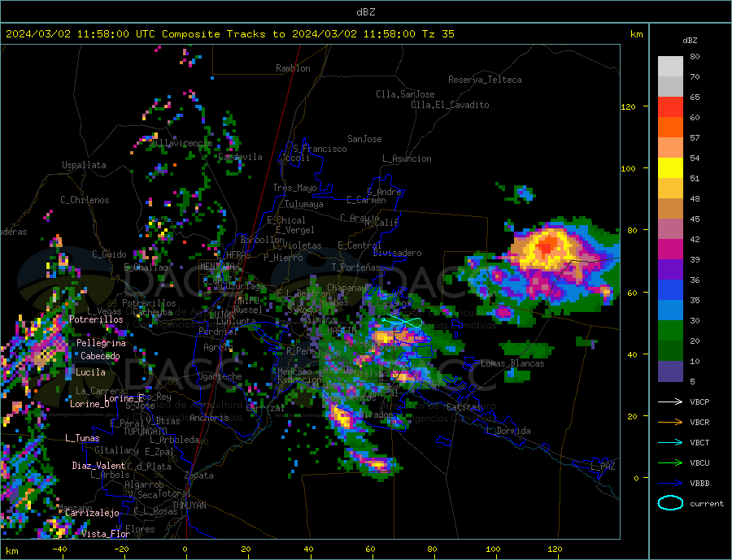The image size is (732, 560).
Task: Pick the purple 36–39 dBZ swatch
Action: click(x=670, y=270)
